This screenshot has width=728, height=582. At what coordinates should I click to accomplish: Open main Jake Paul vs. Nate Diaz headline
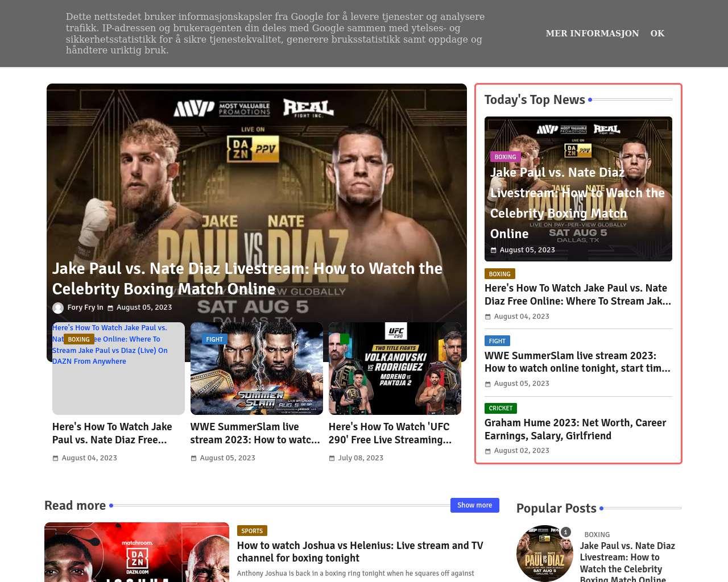pos(247,278)
